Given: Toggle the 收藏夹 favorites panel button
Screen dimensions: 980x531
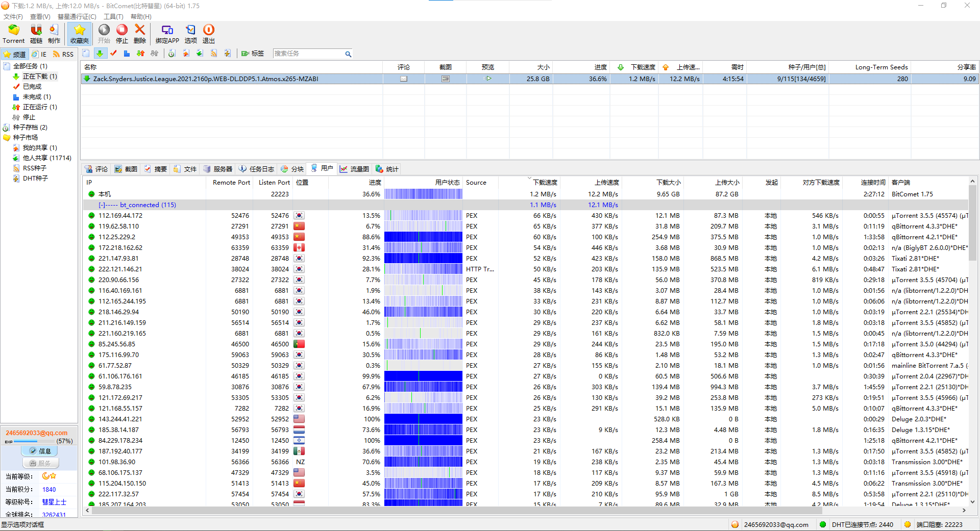Looking at the screenshot, I should [80, 34].
